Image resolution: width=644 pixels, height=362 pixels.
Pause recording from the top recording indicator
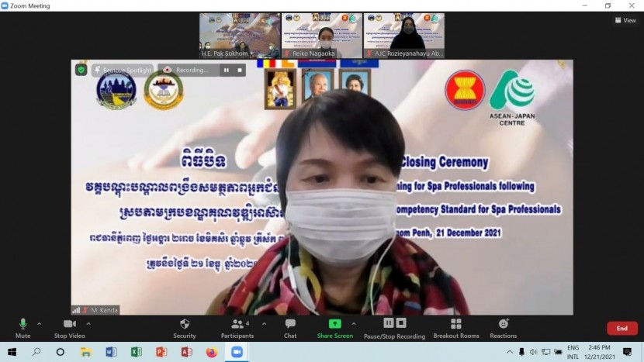pos(227,70)
